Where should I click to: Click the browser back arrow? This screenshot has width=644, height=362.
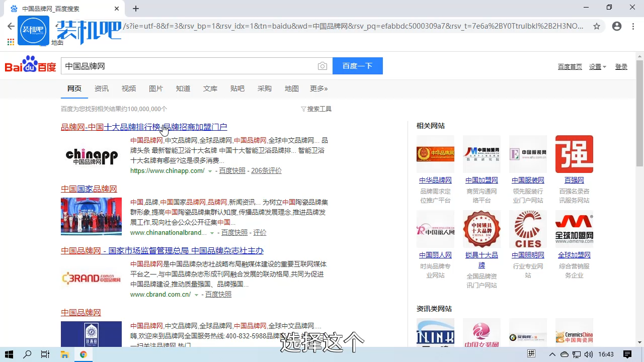11,26
